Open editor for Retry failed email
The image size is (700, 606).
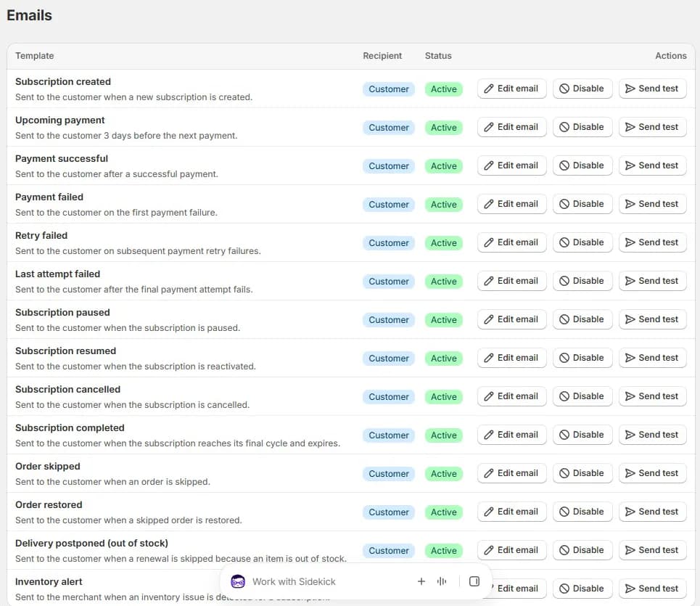tap(511, 242)
